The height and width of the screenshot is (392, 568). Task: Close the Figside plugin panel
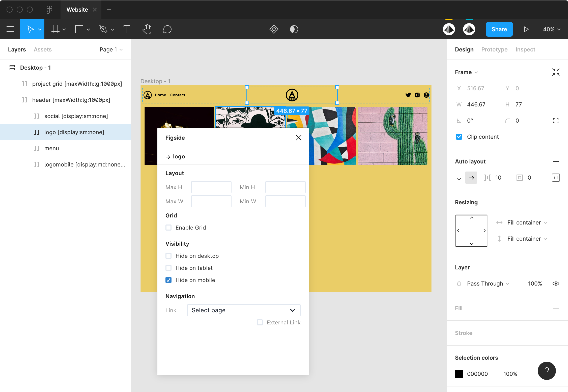click(299, 138)
